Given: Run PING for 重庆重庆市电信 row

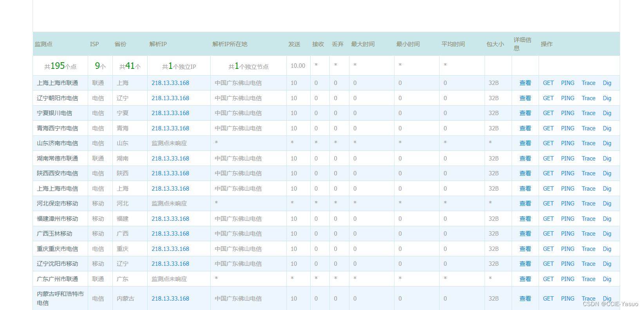Looking at the screenshot, I should coord(568,249).
